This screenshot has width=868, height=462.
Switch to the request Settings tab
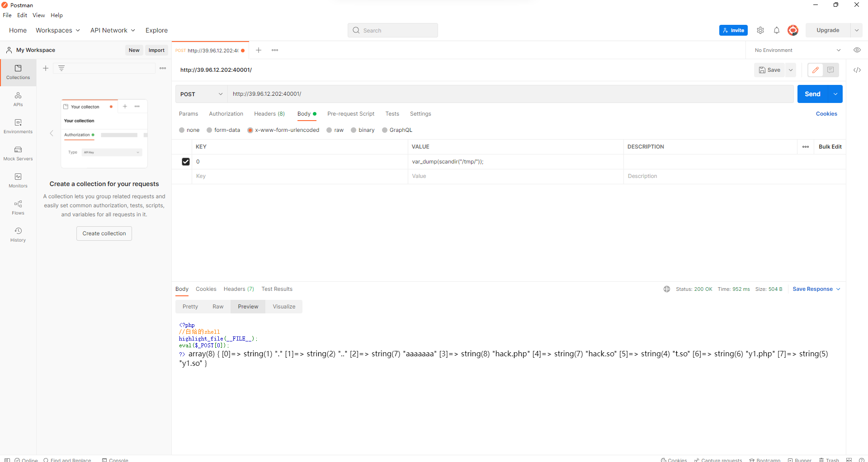tap(420, 114)
